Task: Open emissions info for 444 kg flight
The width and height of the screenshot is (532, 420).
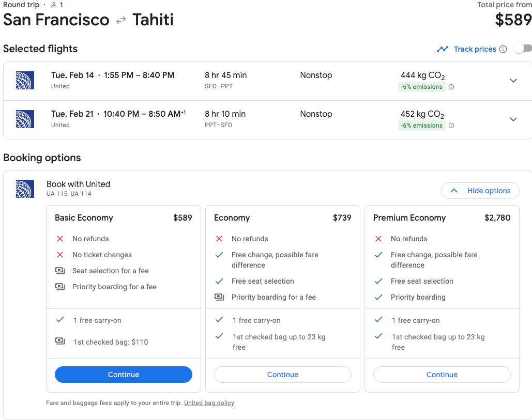Action: pos(451,87)
